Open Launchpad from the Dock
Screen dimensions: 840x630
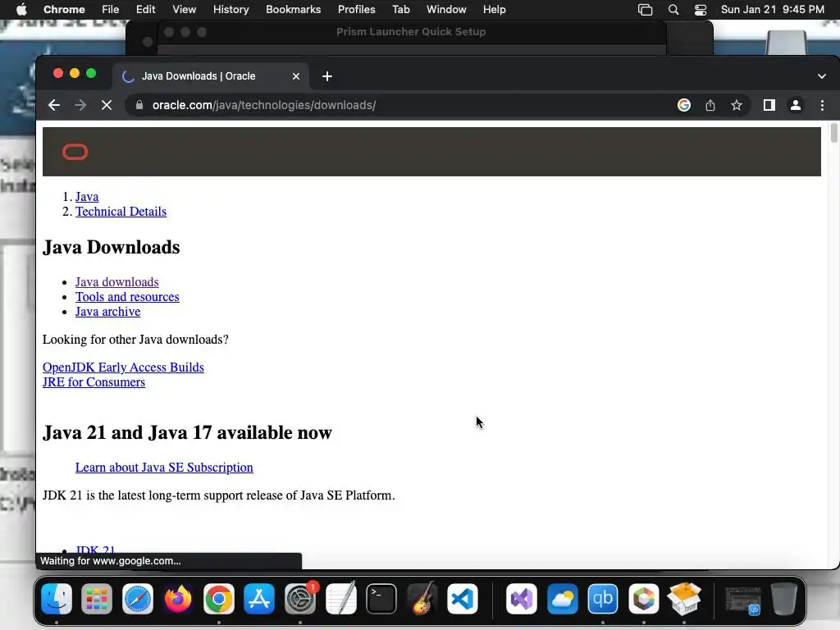pyautogui.click(x=97, y=598)
